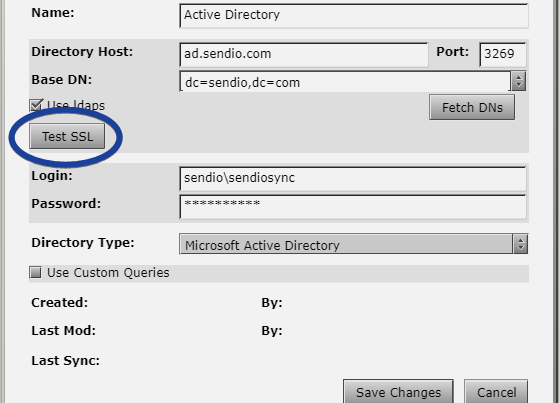Focus the Name input field
The height and width of the screenshot is (403, 559).
click(x=354, y=15)
